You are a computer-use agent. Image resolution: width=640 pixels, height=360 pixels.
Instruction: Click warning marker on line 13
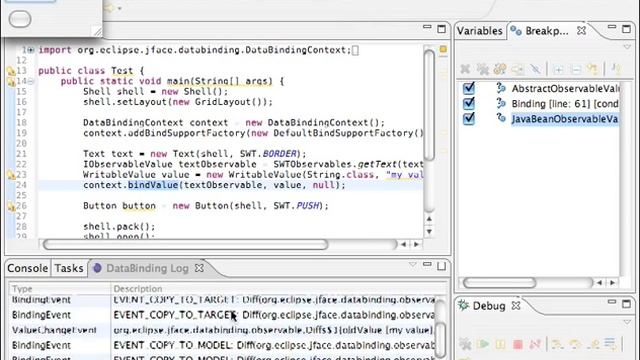pos(11,71)
